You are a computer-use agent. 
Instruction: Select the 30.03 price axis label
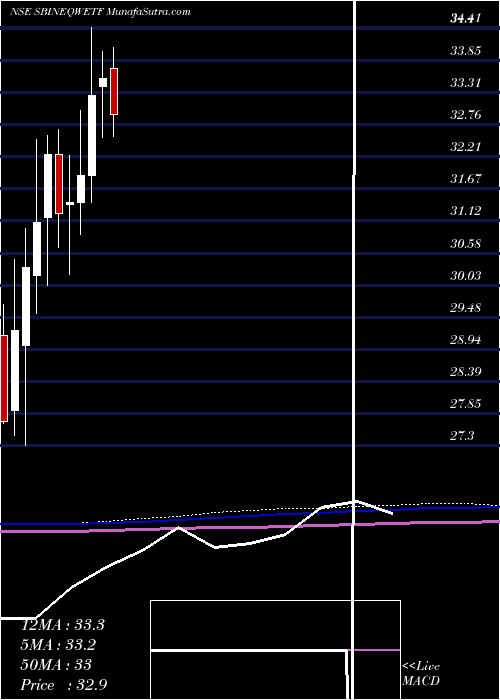(x=466, y=275)
